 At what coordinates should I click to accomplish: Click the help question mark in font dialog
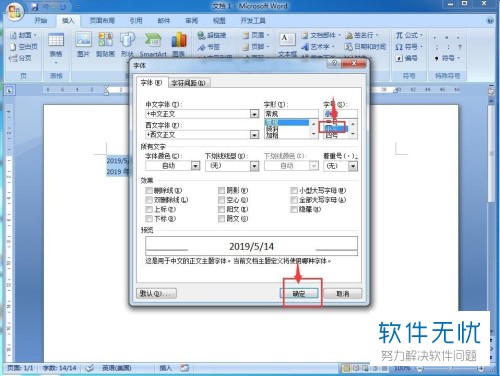pyautogui.click(x=334, y=63)
